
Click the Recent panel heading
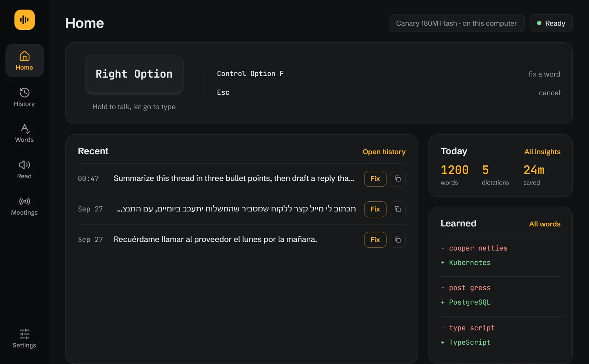click(93, 151)
